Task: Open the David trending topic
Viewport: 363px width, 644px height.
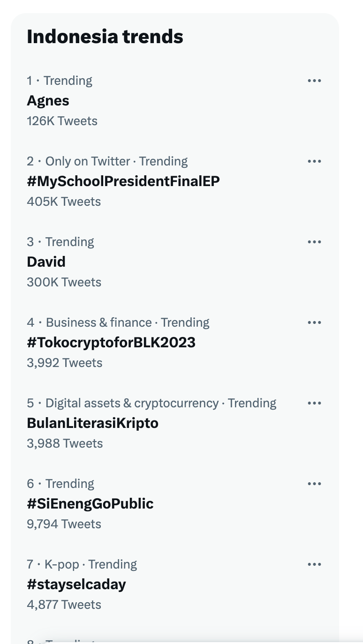Action: (46, 262)
